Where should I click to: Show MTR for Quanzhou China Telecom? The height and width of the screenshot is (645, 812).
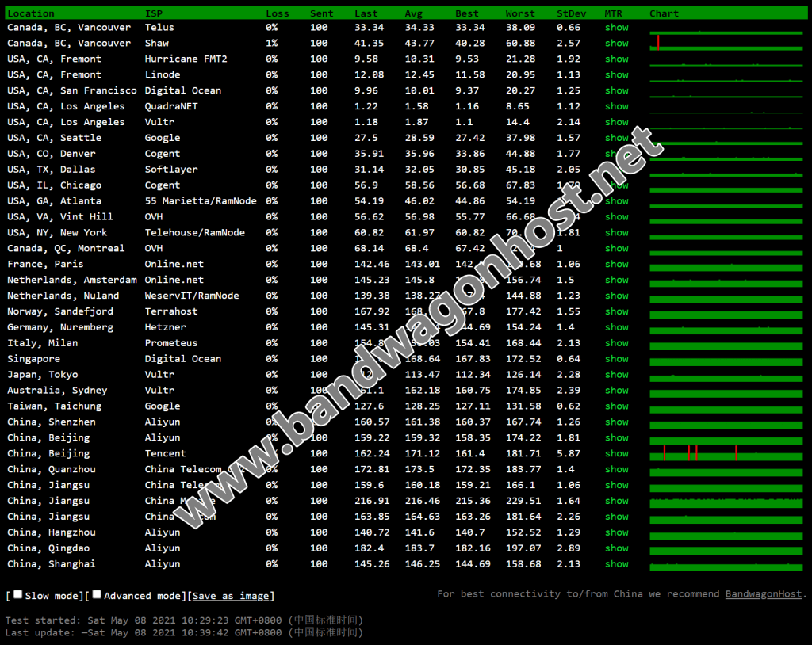click(617, 470)
